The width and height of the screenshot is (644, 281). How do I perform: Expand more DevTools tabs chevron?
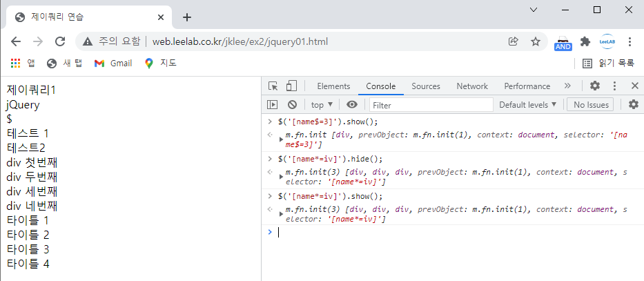pos(567,86)
